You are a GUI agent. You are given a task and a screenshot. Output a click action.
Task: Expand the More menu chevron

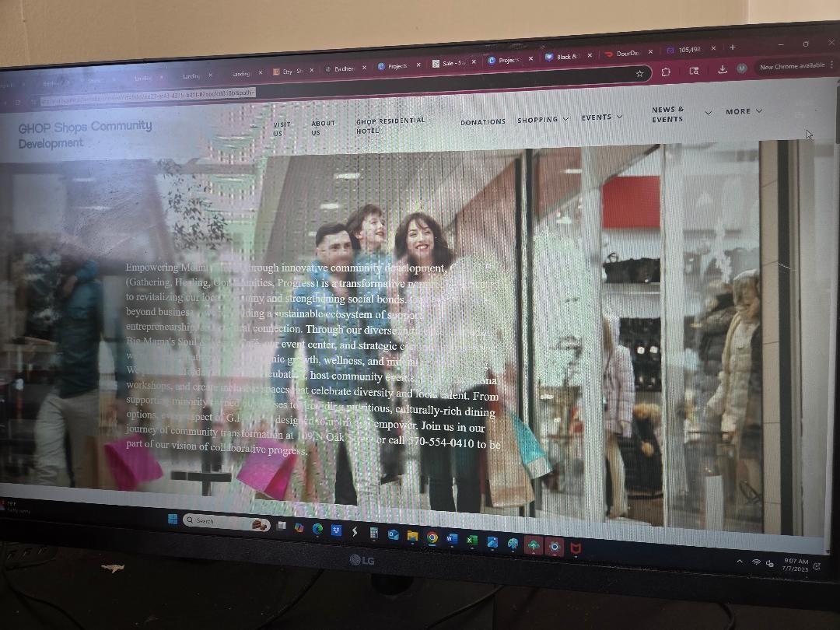pyautogui.click(x=758, y=111)
